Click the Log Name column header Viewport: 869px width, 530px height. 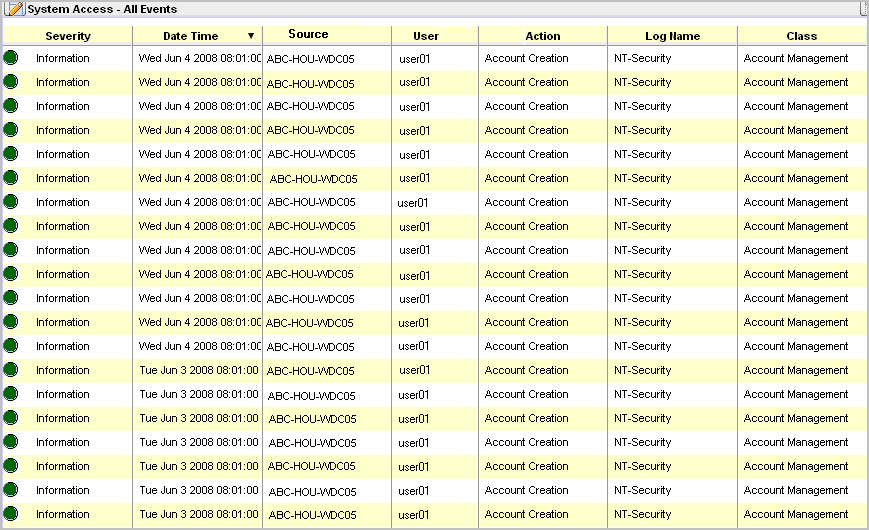click(672, 36)
